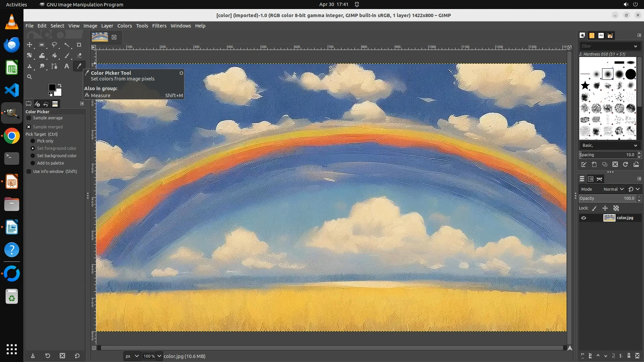
Task: Select the Paths tool
Action: click(x=54, y=66)
